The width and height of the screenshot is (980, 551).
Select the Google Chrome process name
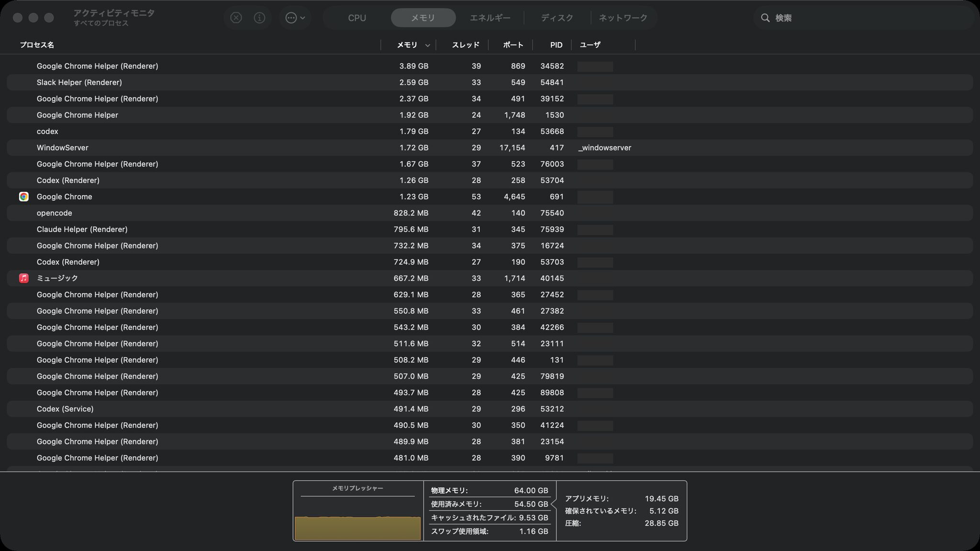click(x=65, y=197)
